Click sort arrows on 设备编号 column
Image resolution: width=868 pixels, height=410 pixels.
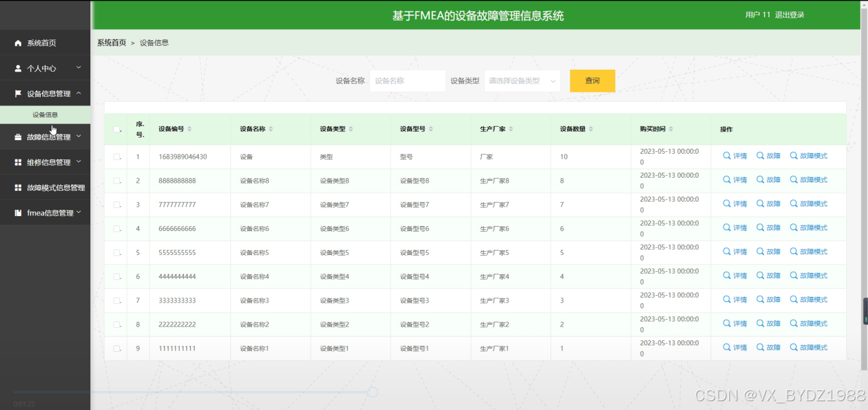click(x=190, y=129)
